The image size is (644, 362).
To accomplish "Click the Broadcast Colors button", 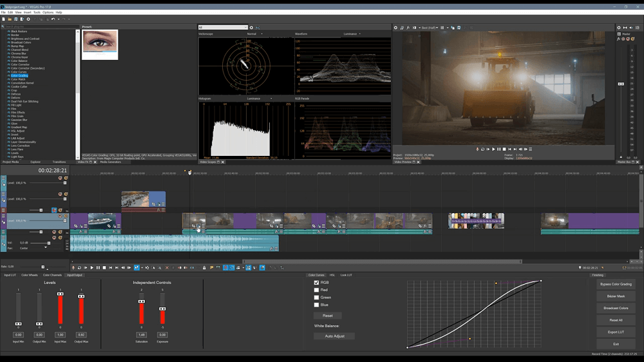I will 616,308.
